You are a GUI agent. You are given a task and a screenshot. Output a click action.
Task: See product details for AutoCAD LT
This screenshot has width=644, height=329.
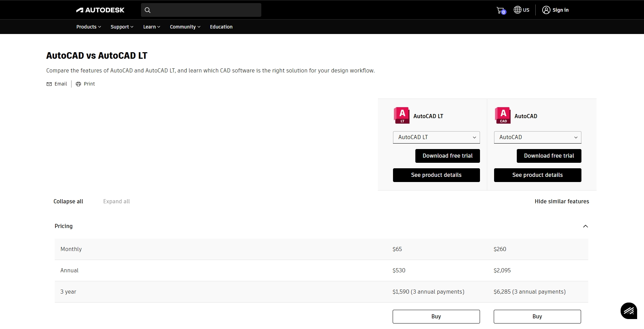tap(436, 175)
